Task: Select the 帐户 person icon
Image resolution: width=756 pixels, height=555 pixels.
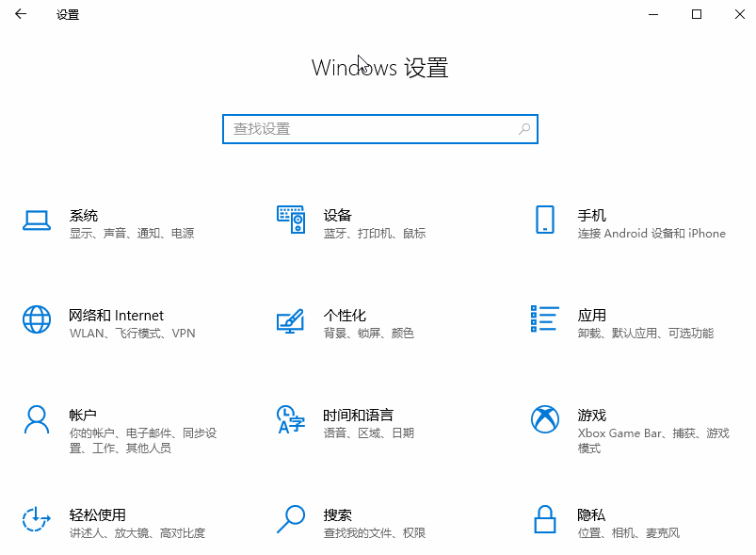Action: pyautogui.click(x=36, y=418)
